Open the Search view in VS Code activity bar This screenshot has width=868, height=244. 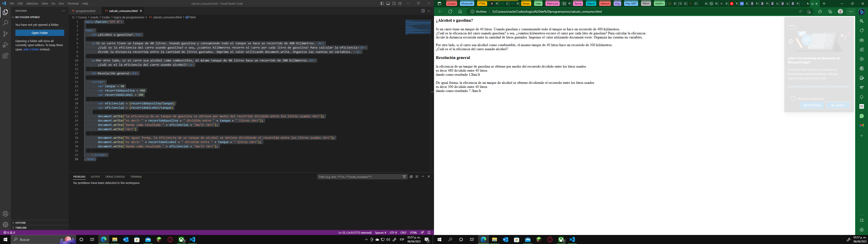[5, 23]
